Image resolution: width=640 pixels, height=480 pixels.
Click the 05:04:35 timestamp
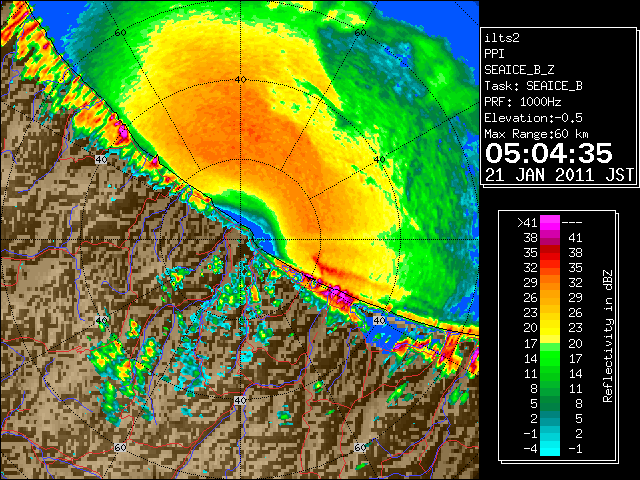549,153
